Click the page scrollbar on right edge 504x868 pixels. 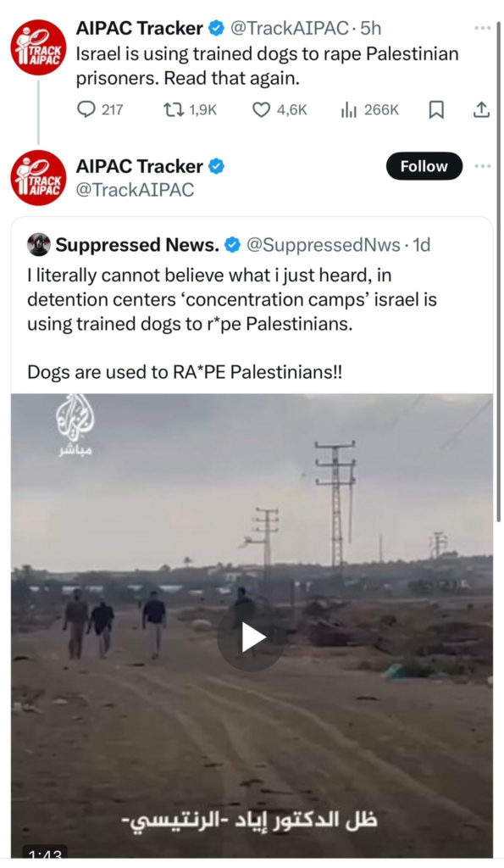point(498,271)
